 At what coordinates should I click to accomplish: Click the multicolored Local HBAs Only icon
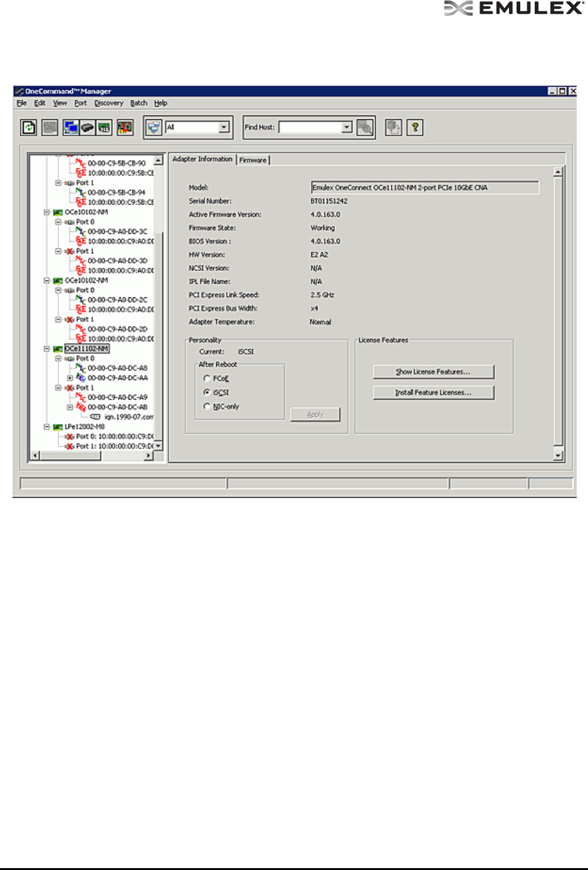click(125, 127)
